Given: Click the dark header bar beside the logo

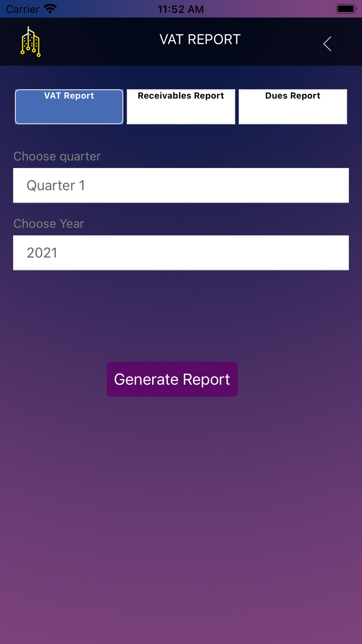Looking at the screenshot, I should click(x=98, y=42).
